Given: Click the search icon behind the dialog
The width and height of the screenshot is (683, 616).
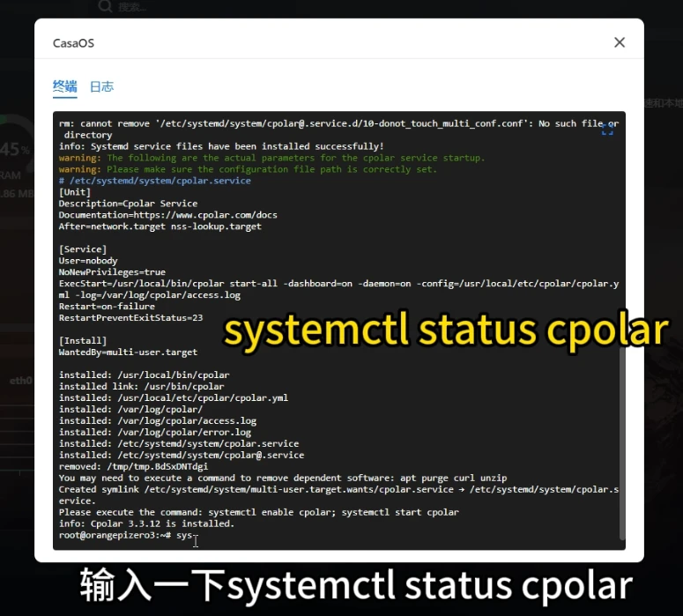Looking at the screenshot, I should click(x=105, y=6).
